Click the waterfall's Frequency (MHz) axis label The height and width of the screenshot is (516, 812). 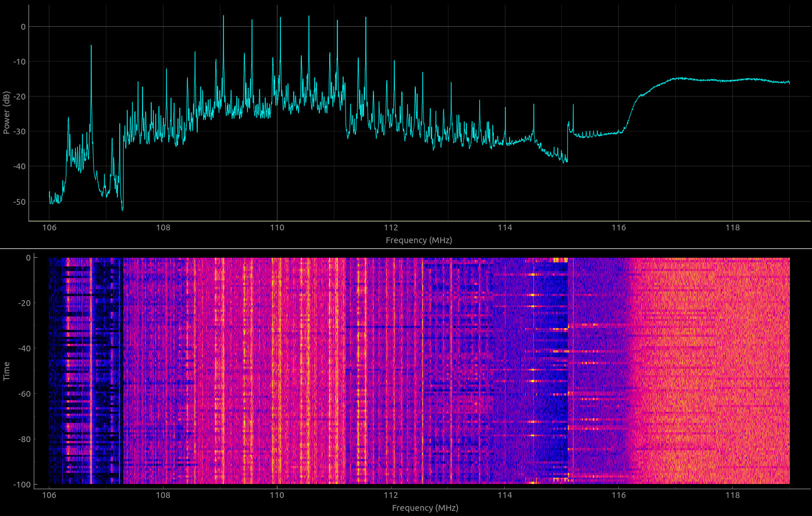425,508
